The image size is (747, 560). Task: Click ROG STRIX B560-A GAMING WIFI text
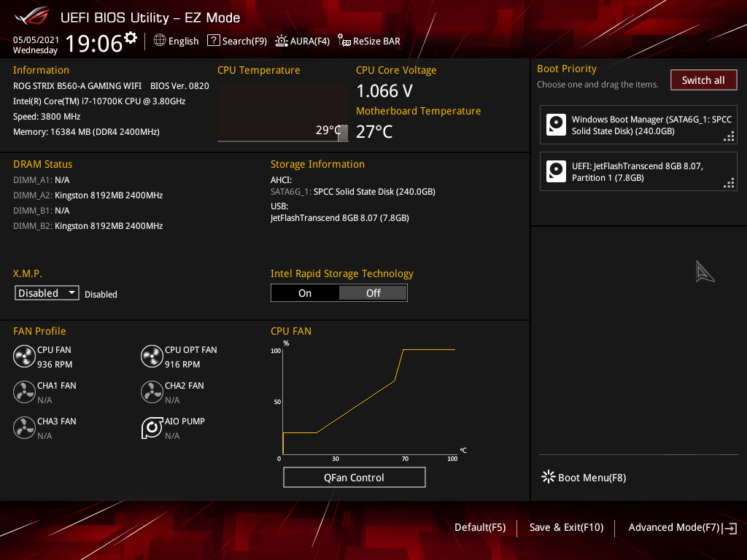[77, 86]
